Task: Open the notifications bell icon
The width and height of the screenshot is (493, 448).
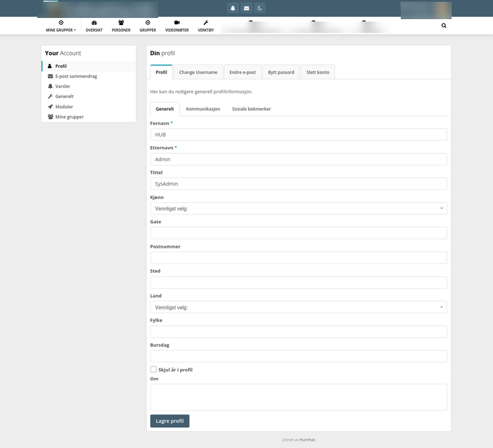Action: click(233, 8)
